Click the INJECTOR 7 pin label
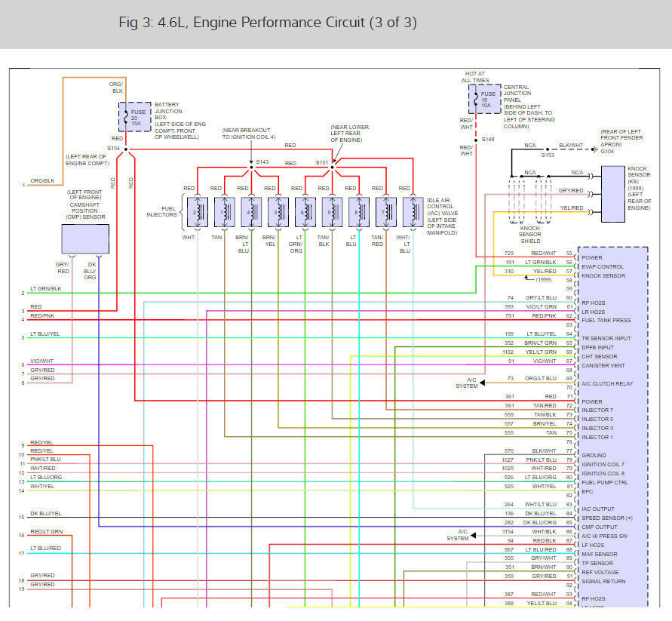 597,410
